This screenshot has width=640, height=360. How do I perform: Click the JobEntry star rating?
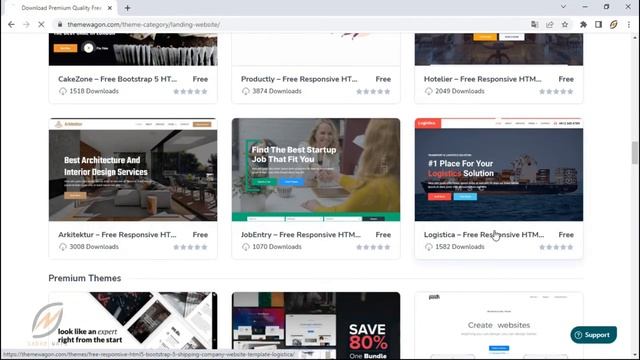(x=373, y=247)
